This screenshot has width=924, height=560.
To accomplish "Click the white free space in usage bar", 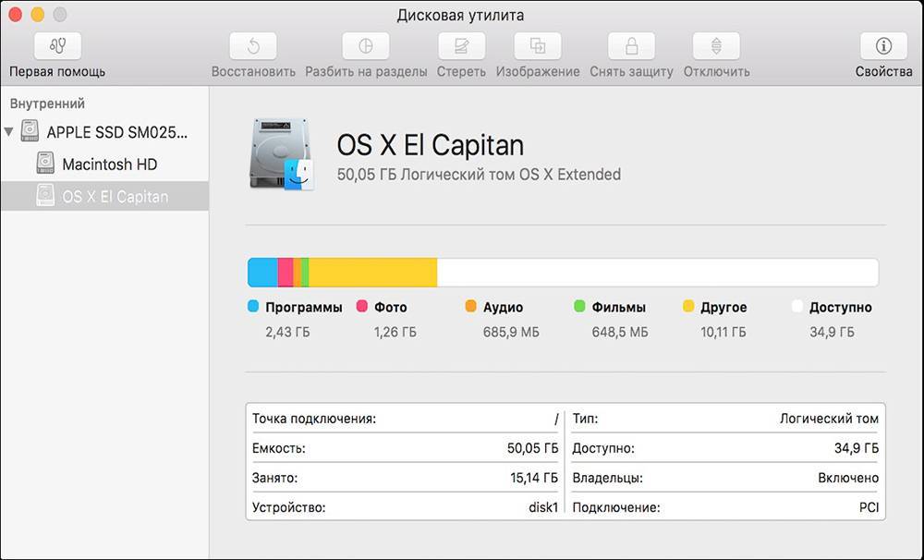I will coord(656,273).
